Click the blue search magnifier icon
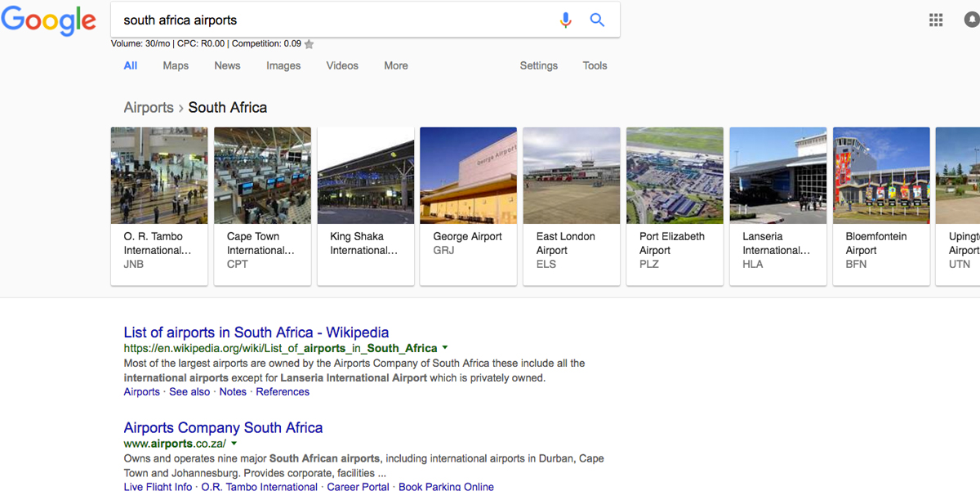980x491 pixels. pos(597,20)
